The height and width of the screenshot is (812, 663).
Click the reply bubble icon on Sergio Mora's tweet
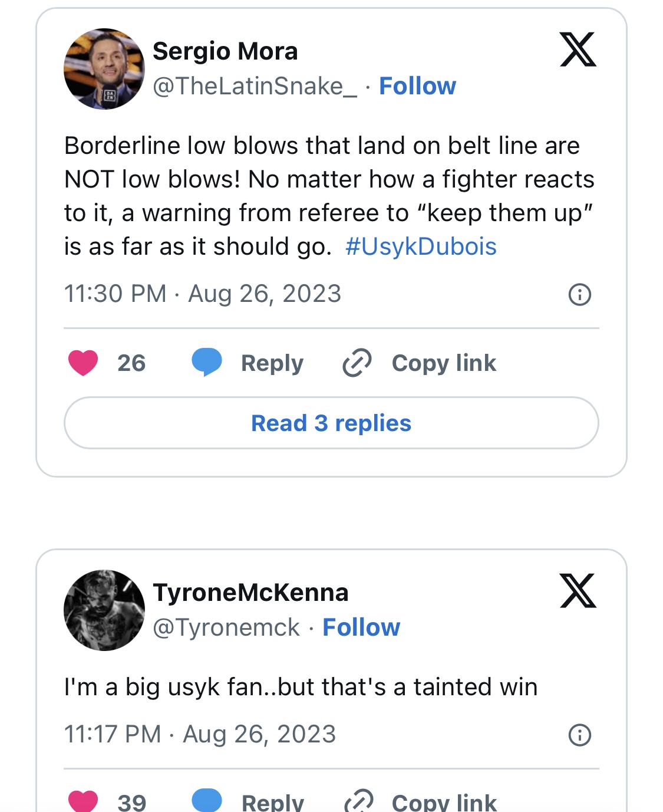207,361
